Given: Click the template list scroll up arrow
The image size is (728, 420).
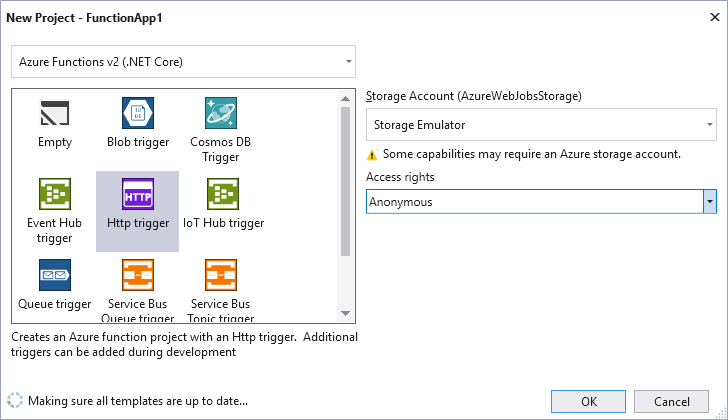Looking at the screenshot, I should [346, 97].
